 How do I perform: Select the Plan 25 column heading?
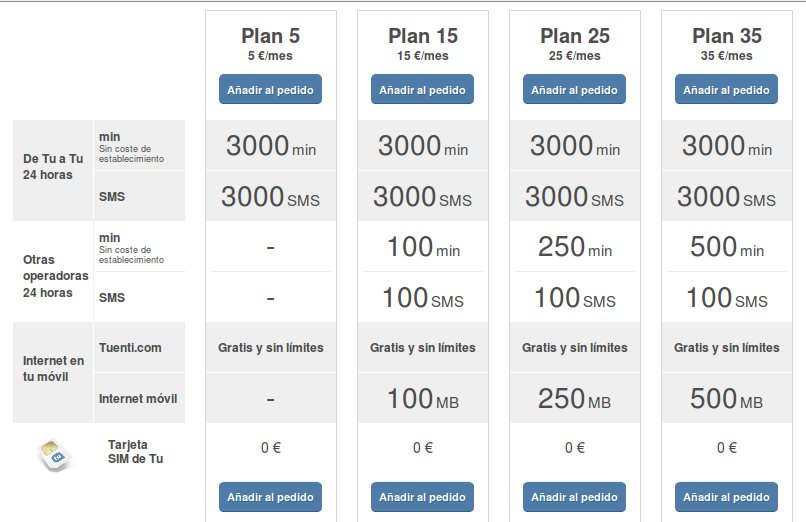coord(575,36)
